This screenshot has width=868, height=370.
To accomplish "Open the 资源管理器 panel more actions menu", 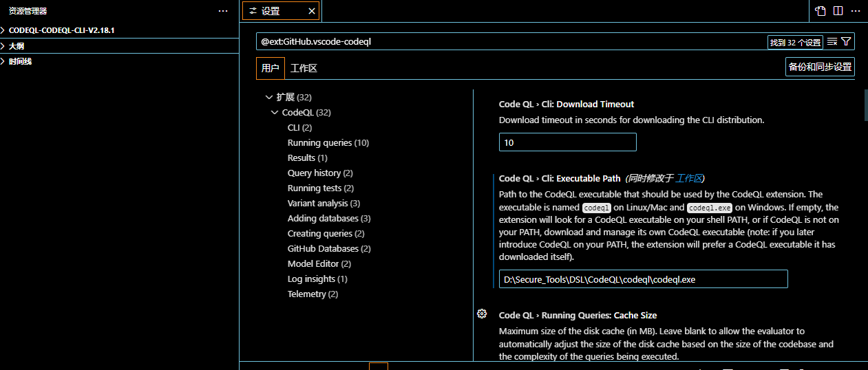I will pos(222,11).
